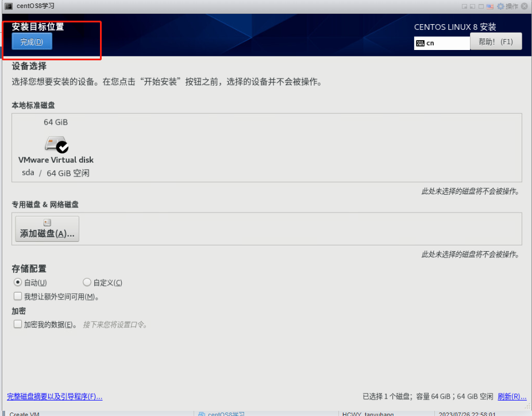Click the 64 GiB disk size label
The image size is (532, 416).
[56, 122]
